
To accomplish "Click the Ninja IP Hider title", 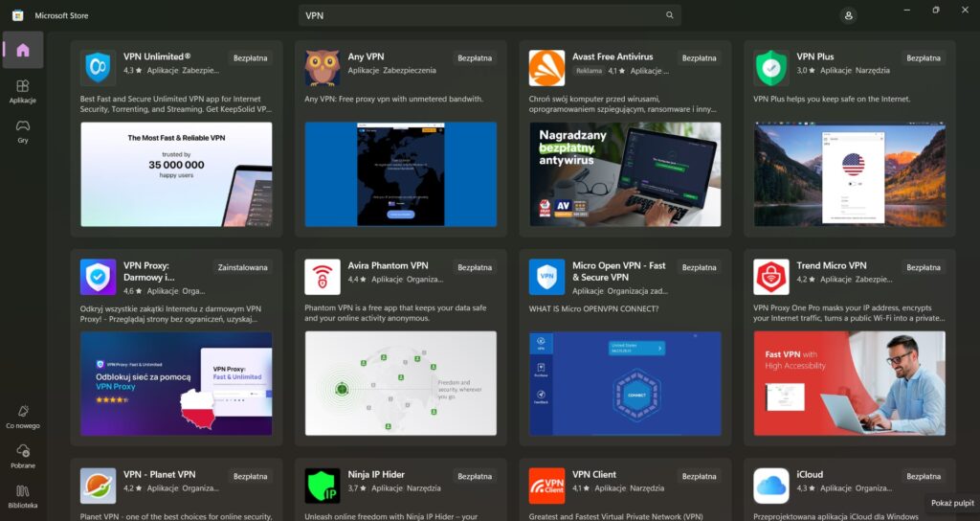I will pyautogui.click(x=376, y=474).
